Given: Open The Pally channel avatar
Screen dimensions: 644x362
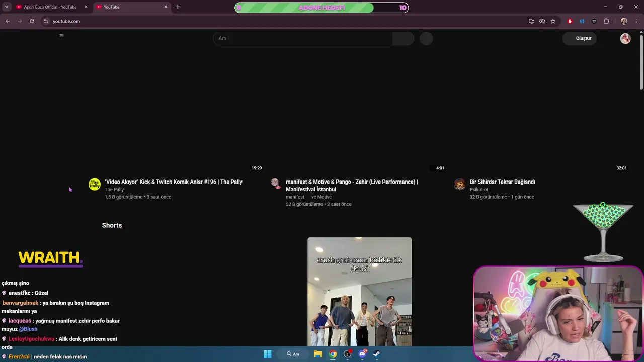Looking at the screenshot, I should coord(95,185).
